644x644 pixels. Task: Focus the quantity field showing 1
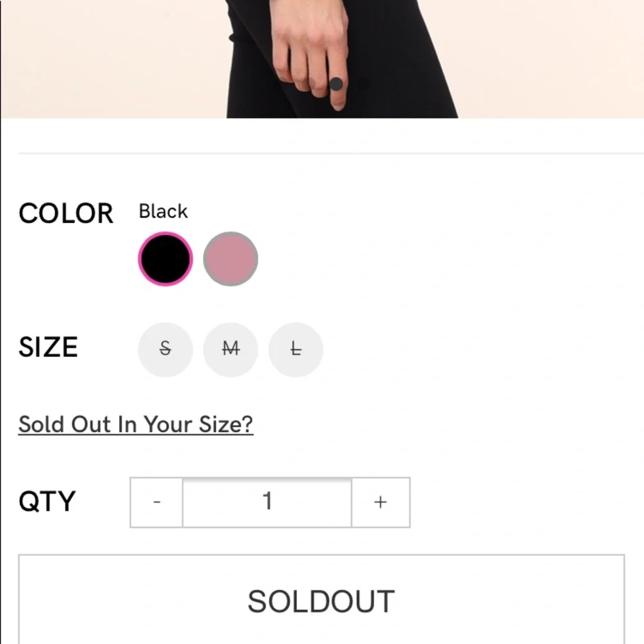tap(267, 502)
